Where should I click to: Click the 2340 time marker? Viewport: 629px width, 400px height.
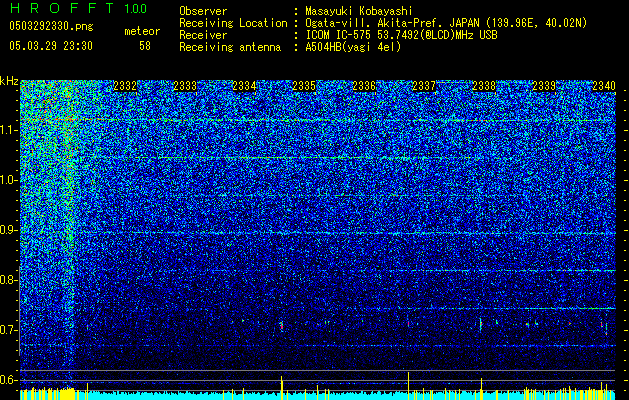click(x=604, y=86)
